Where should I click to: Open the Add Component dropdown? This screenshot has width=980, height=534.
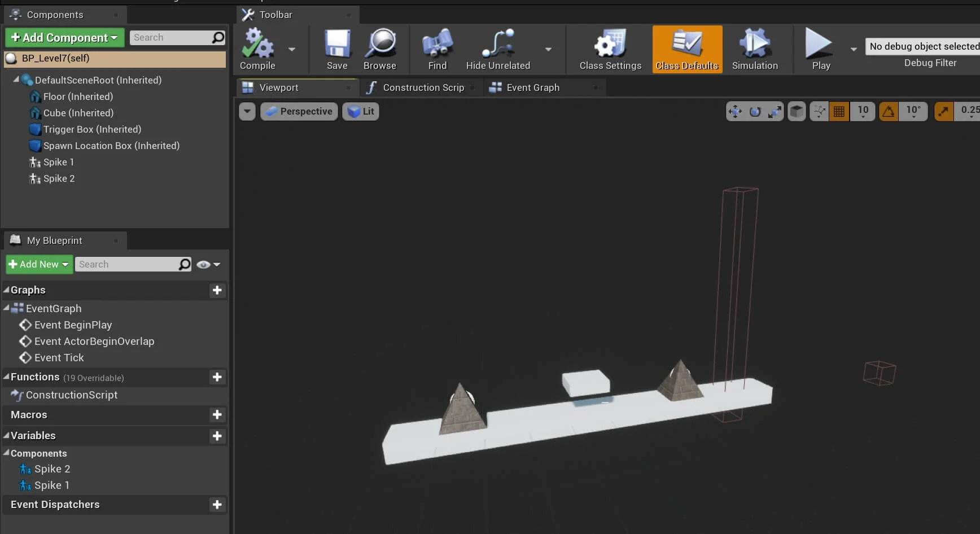point(65,38)
